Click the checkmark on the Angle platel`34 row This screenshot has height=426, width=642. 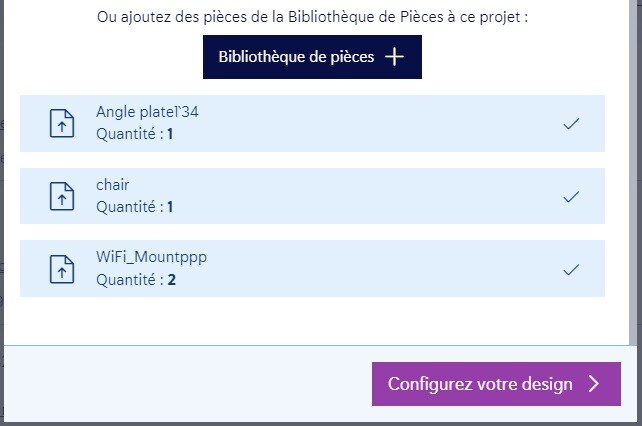[x=571, y=124]
